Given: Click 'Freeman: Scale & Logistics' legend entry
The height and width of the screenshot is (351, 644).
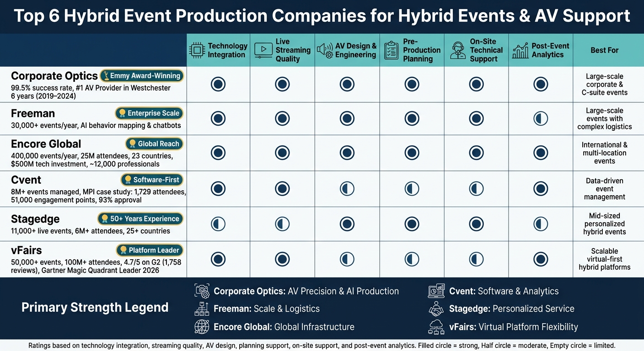Looking at the screenshot, I should coord(267,309).
